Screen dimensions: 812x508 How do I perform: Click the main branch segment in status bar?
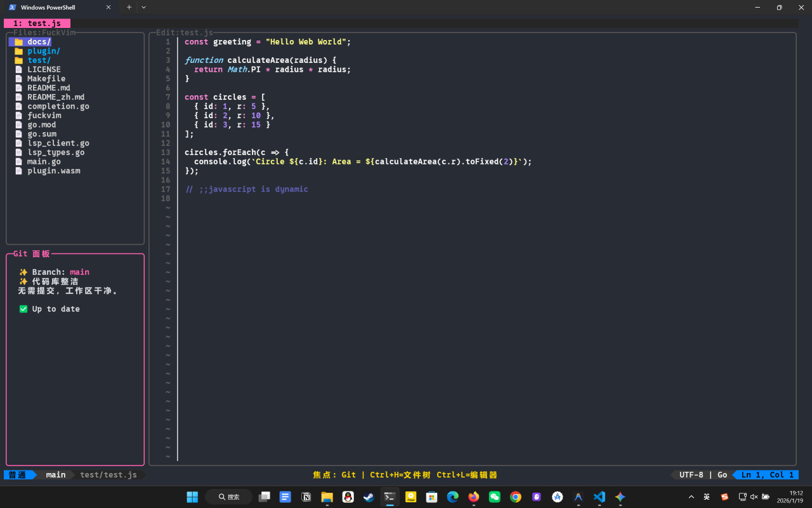pos(56,475)
